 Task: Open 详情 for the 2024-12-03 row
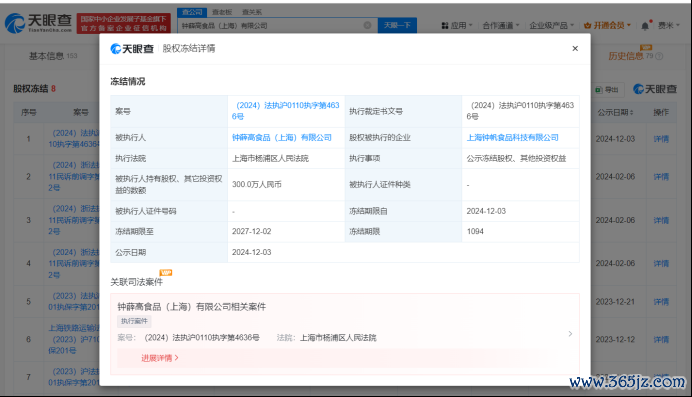pos(661,139)
